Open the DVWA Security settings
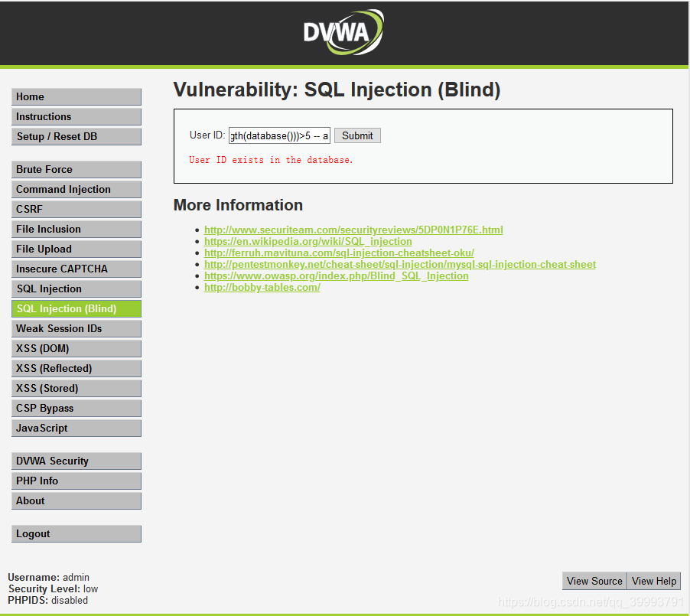The image size is (690, 616). (x=76, y=461)
